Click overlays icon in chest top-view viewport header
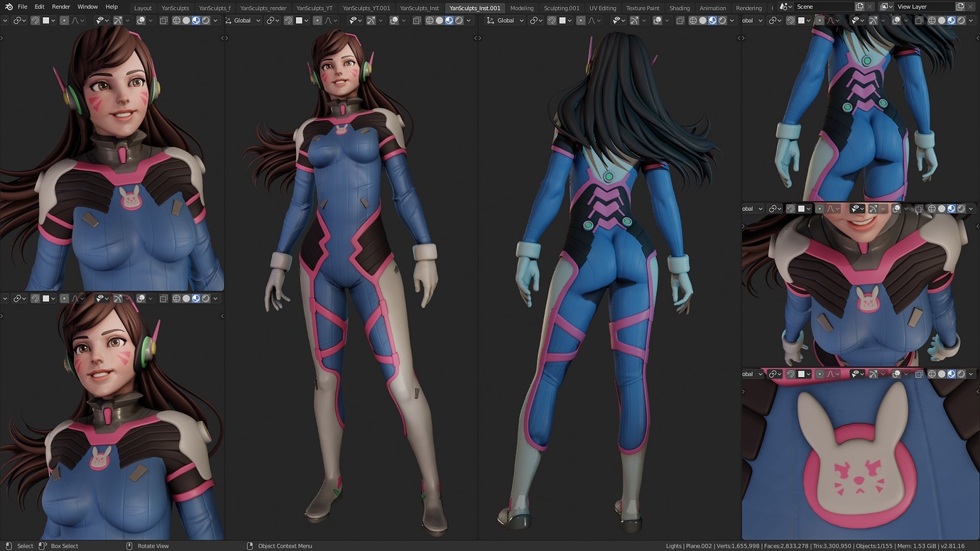Screen dimensions: 980x551 (x=896, y=209)
